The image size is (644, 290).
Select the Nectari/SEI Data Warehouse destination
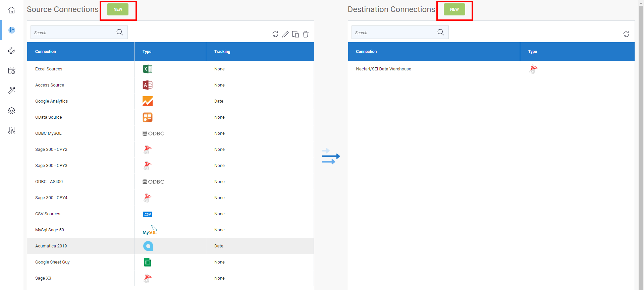[383, 69]
